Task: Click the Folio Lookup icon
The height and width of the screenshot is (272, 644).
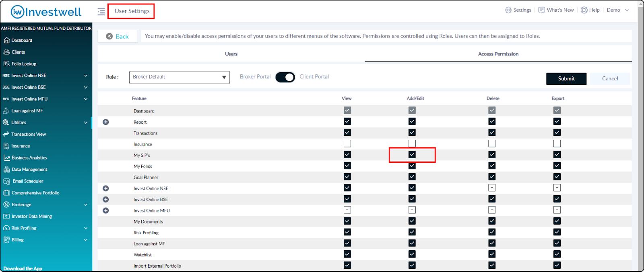Action: tap(6, 63)
